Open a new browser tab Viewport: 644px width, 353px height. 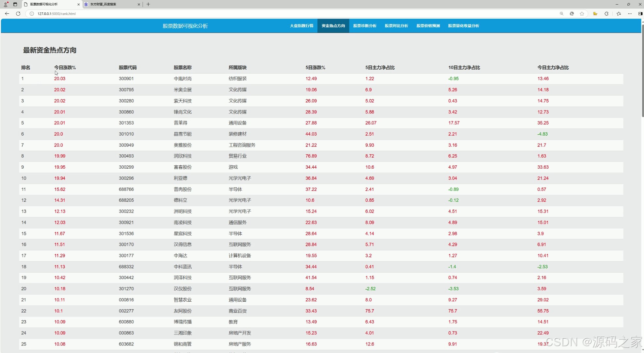pyautogui.click(x=148, y=4)
